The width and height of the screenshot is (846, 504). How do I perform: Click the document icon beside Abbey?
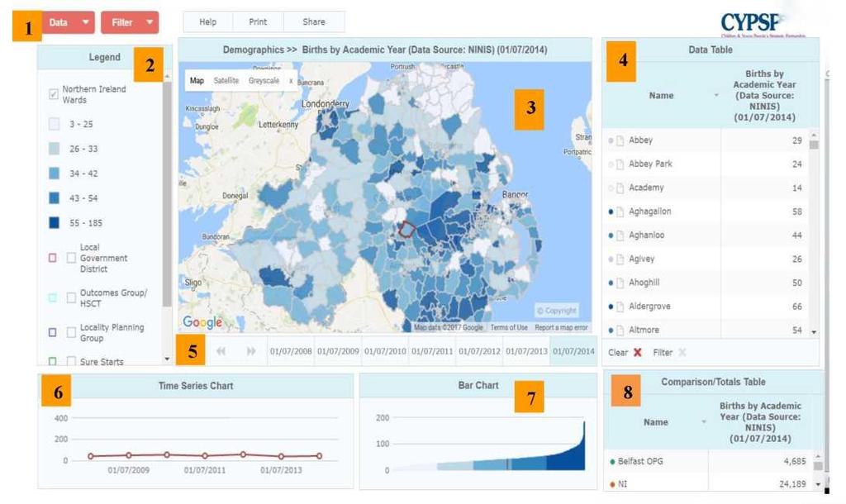620,140
